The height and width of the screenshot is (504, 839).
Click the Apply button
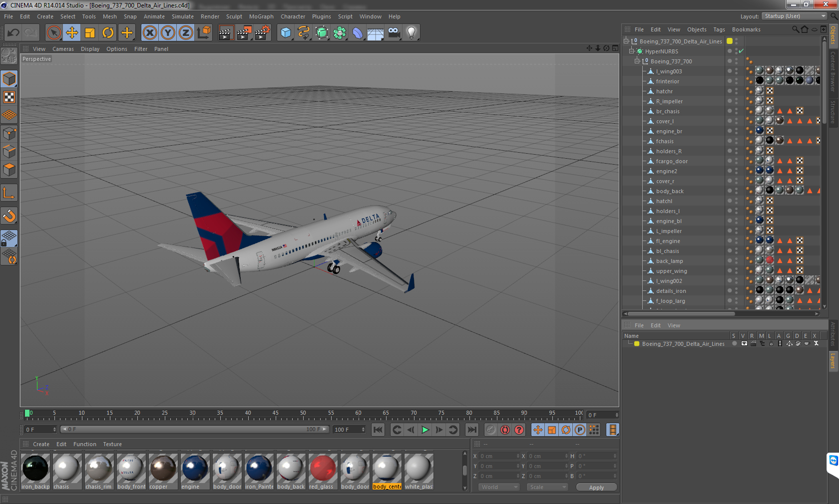pyautogui.click(x=596, y=488)
